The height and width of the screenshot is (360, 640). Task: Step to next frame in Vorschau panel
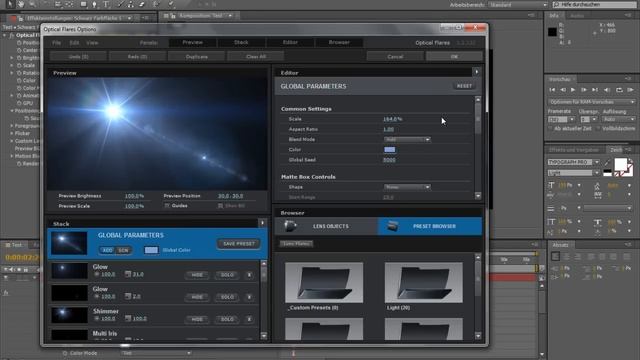tap(584, 90)
